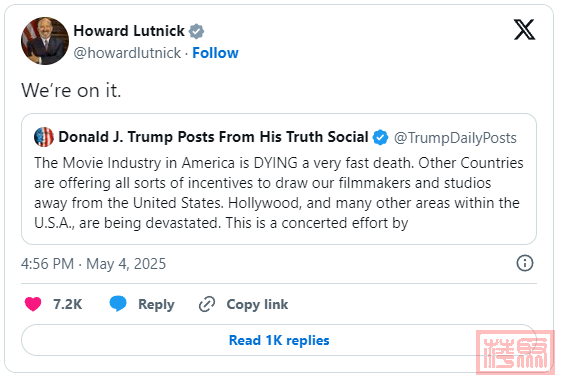The height and width of the screenshot is (380, 561).
Task: Click the chain link copy icon
Action: point(207,304)
